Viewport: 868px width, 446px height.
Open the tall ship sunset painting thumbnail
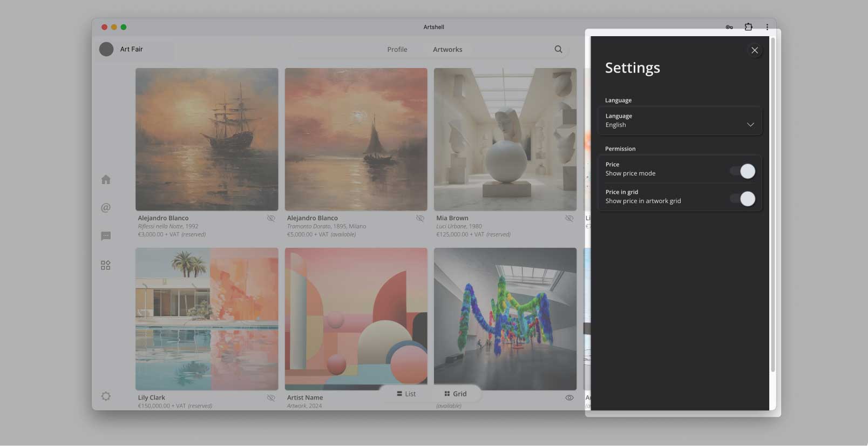click(x=207, y=139)
